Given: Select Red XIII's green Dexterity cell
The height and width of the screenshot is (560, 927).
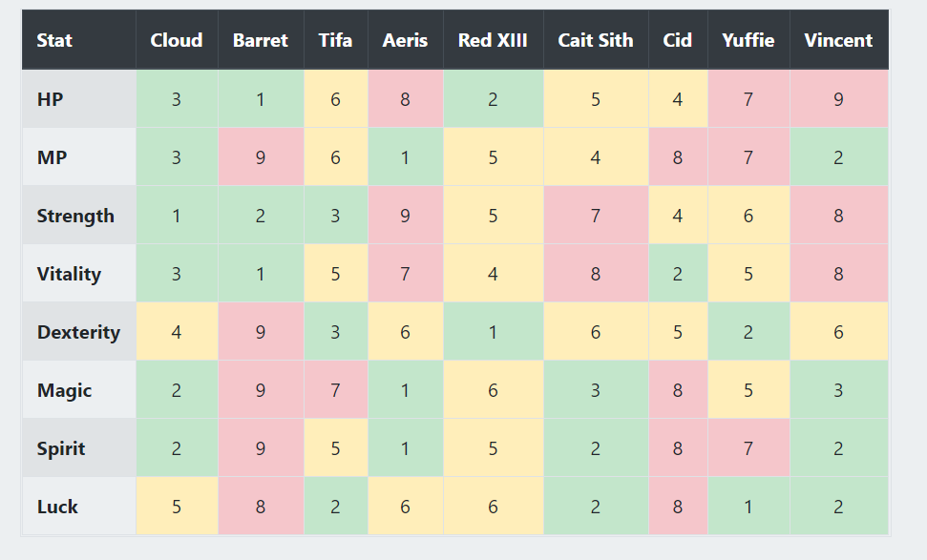Looking at the screenshot, I should pyautogui.click(x=493, y=332).
